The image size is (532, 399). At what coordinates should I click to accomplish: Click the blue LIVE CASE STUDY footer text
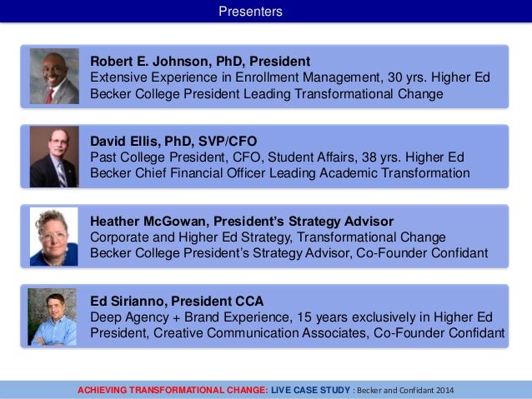click(x=310, y=390)
